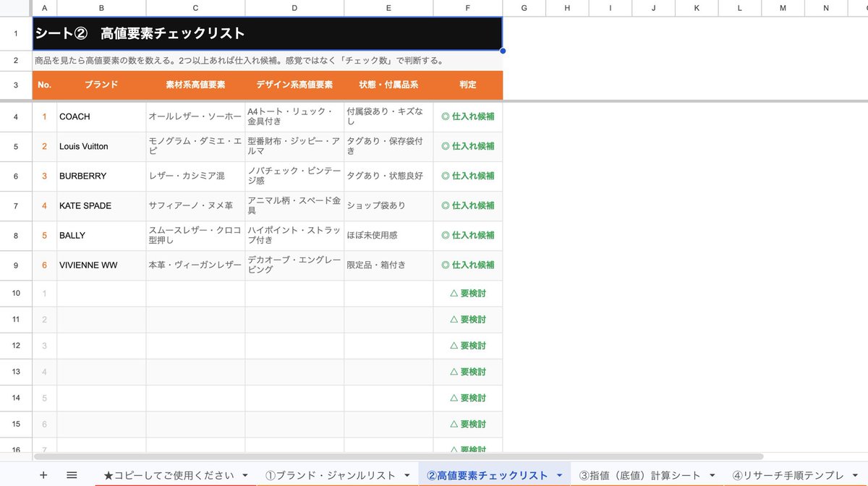
Task: Select row 12 header
Action: [x=16, y=346]
